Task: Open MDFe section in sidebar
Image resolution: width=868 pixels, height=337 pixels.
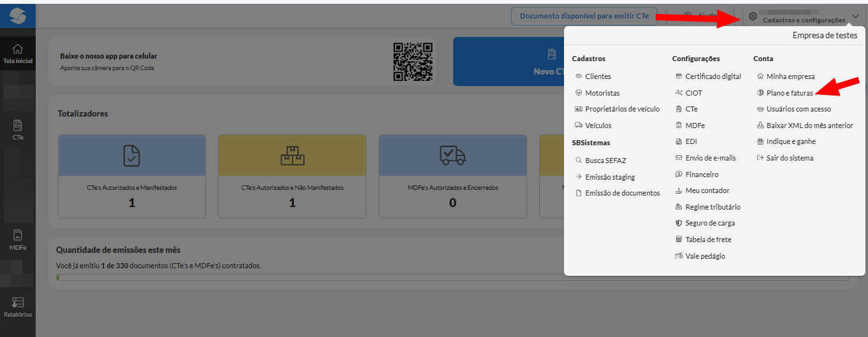Action: point(18,240)
